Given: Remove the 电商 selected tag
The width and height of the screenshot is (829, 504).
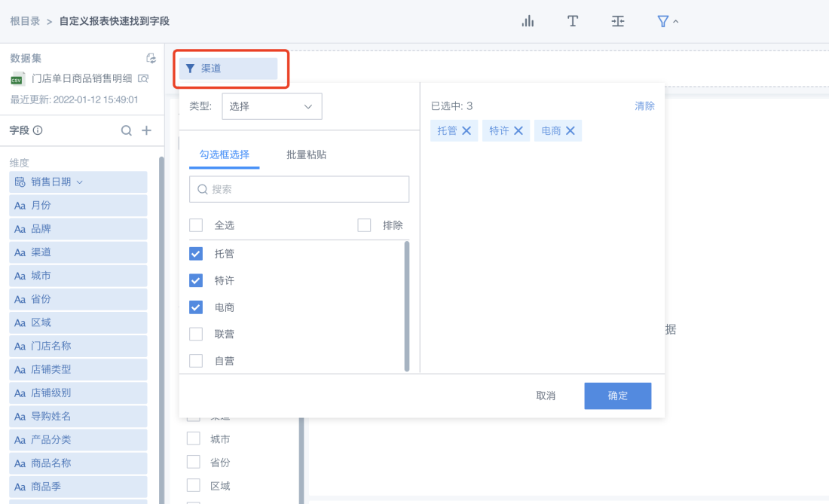Looking at the screenshot, I should pos(571,131).
